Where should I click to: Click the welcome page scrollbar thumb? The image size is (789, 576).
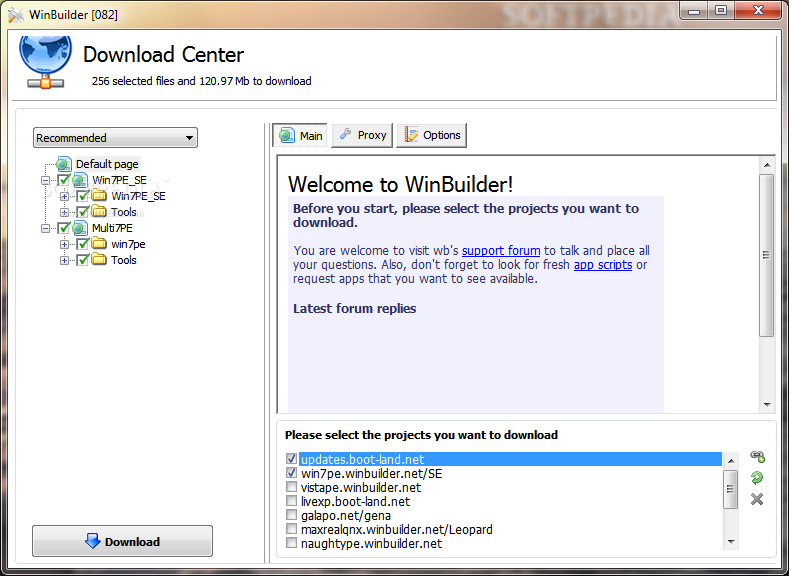766,255
